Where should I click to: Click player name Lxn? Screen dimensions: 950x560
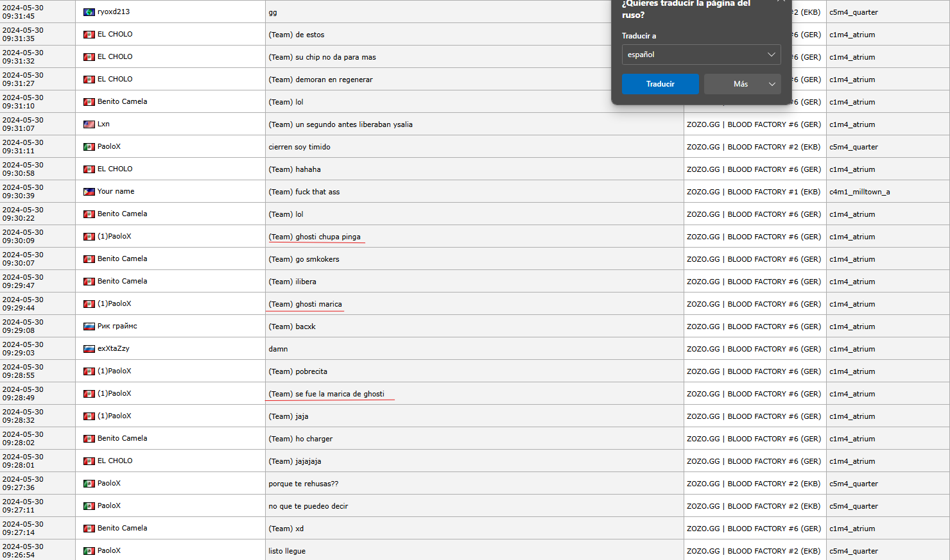click(x=103, y=124)
